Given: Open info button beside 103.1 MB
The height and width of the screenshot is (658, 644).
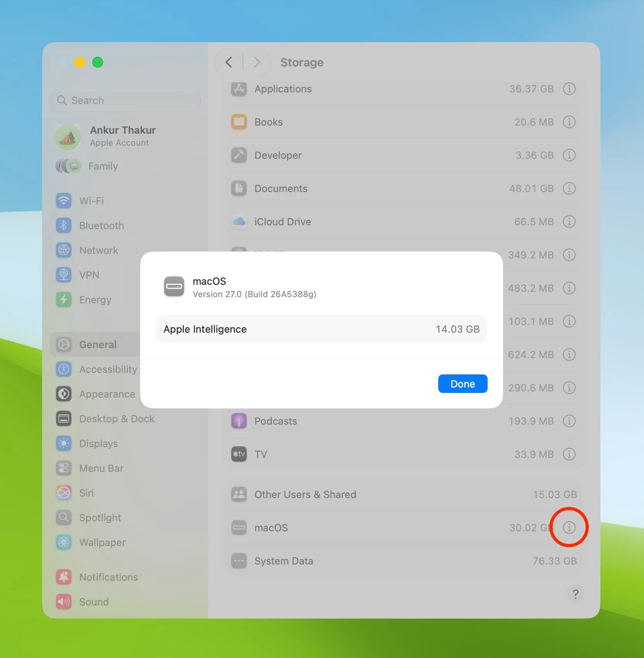Looking at the screenshot, I should tap(569, 321).
